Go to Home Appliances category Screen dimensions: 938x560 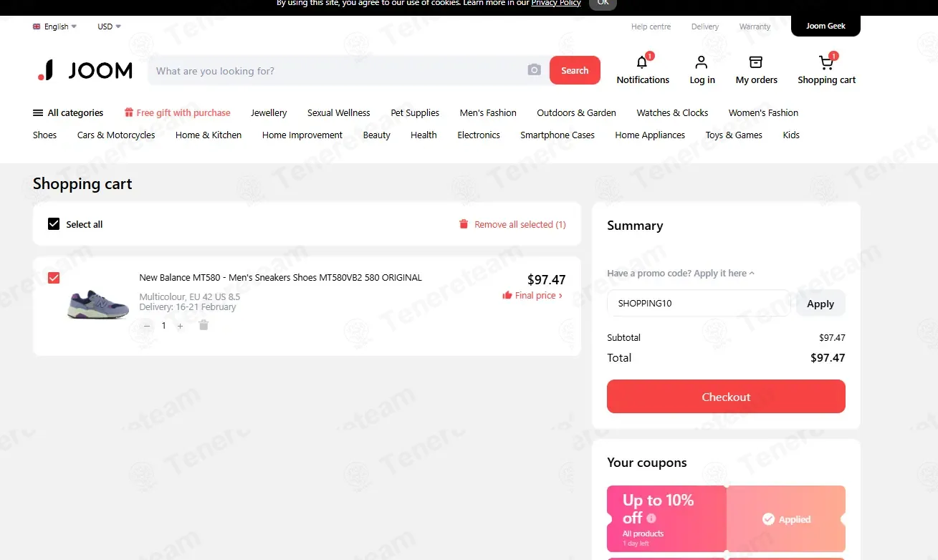click(x=650, y=135)
